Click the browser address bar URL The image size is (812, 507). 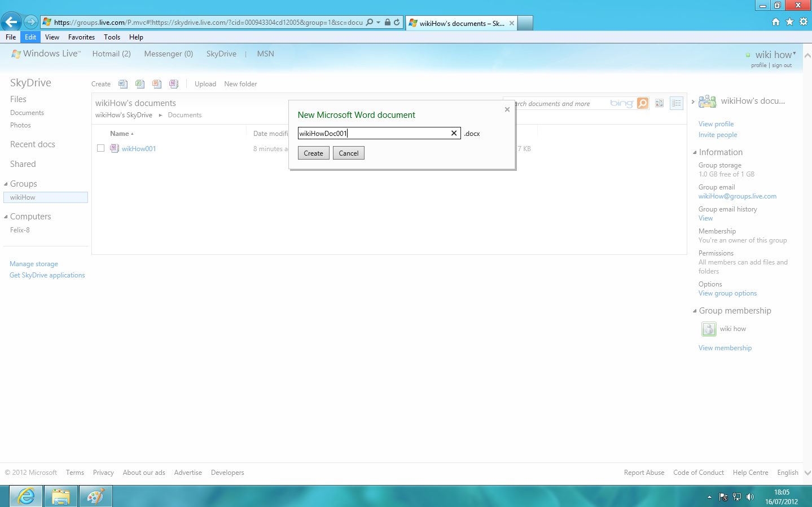tap(208, 23)
